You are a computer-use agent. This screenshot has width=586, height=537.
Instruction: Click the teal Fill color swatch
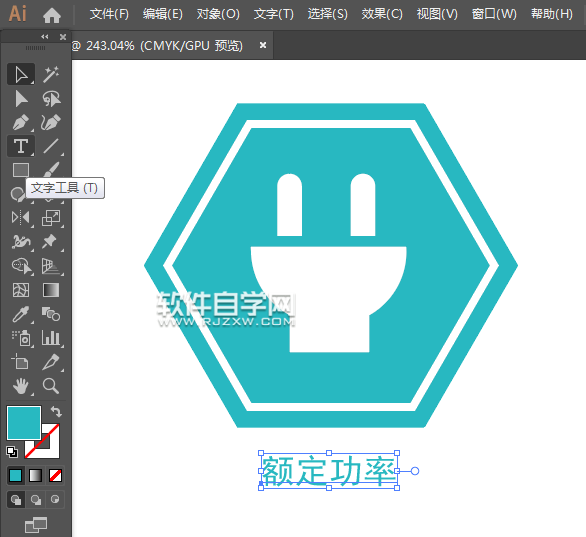click(x=24, y=423)
